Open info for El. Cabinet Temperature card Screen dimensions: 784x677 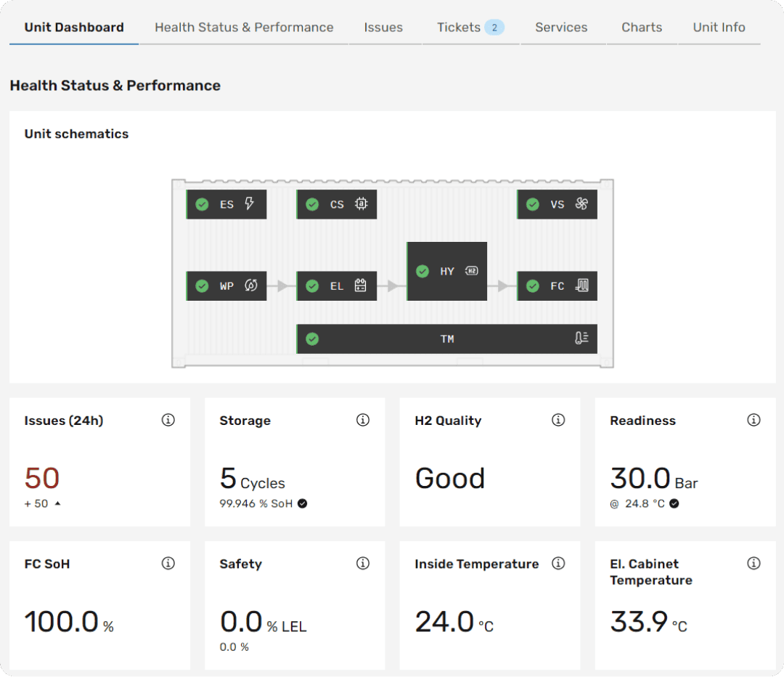(x=754, y=564)
